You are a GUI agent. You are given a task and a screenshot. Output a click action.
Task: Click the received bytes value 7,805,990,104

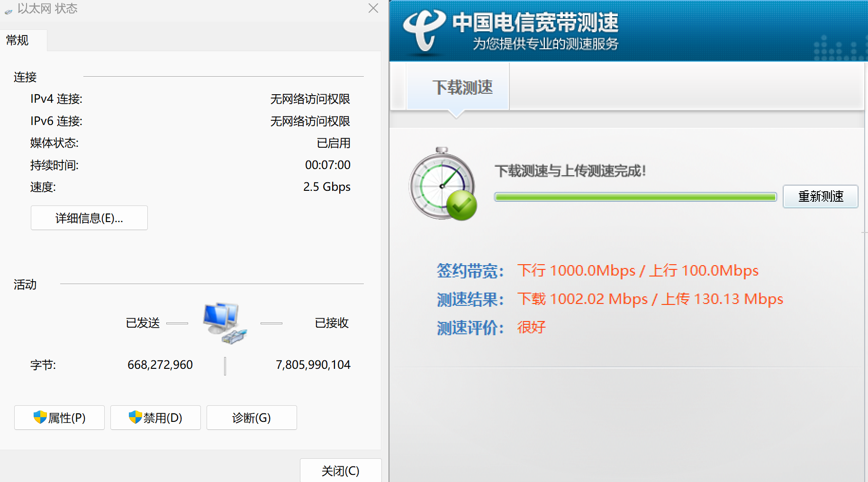(313, 365)
